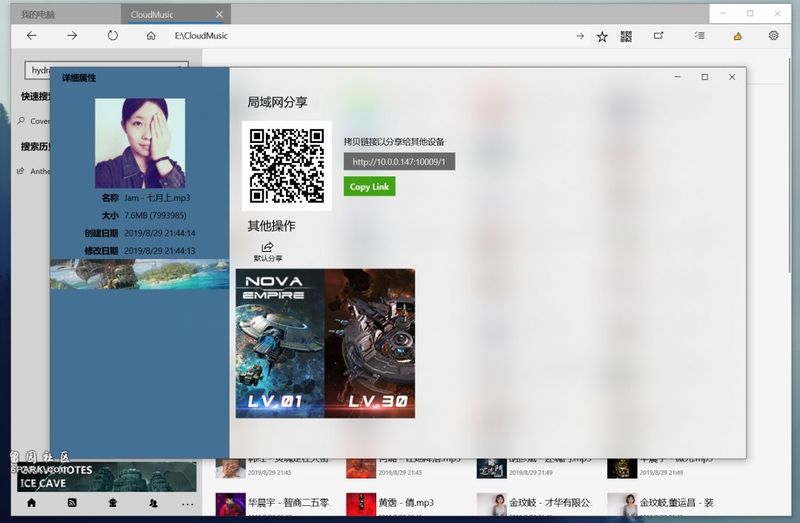Open the Nova Empire advertisement image

tap(325, 343)
